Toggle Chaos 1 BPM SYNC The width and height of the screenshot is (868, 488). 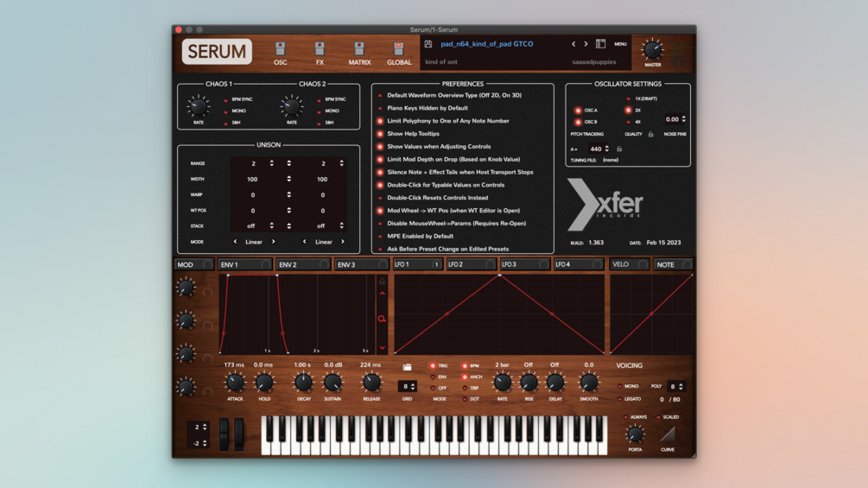click(x=226, y=100)
